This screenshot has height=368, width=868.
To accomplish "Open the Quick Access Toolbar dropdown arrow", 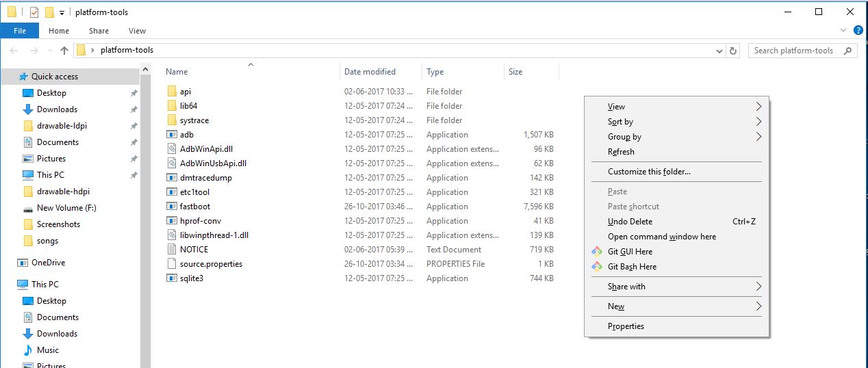I will tap(62, 13).
